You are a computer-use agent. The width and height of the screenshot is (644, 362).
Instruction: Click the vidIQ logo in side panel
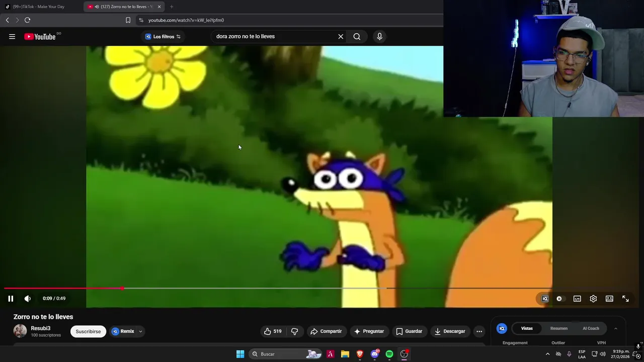pos(502,328)
